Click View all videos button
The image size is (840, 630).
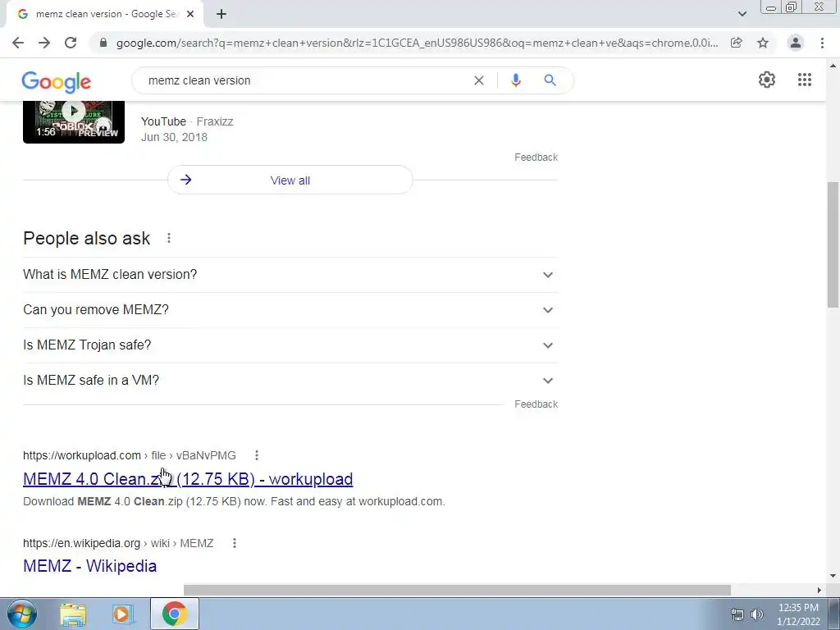290,180
